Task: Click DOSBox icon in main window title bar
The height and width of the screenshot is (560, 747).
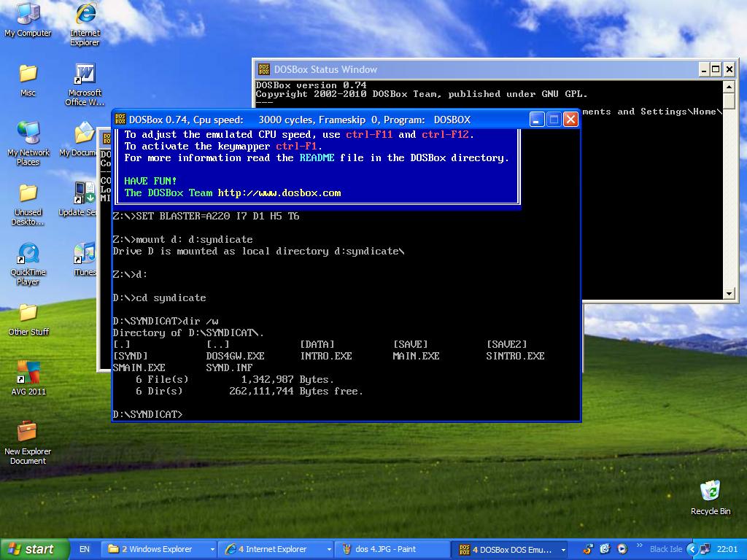Action: (120, 119)
